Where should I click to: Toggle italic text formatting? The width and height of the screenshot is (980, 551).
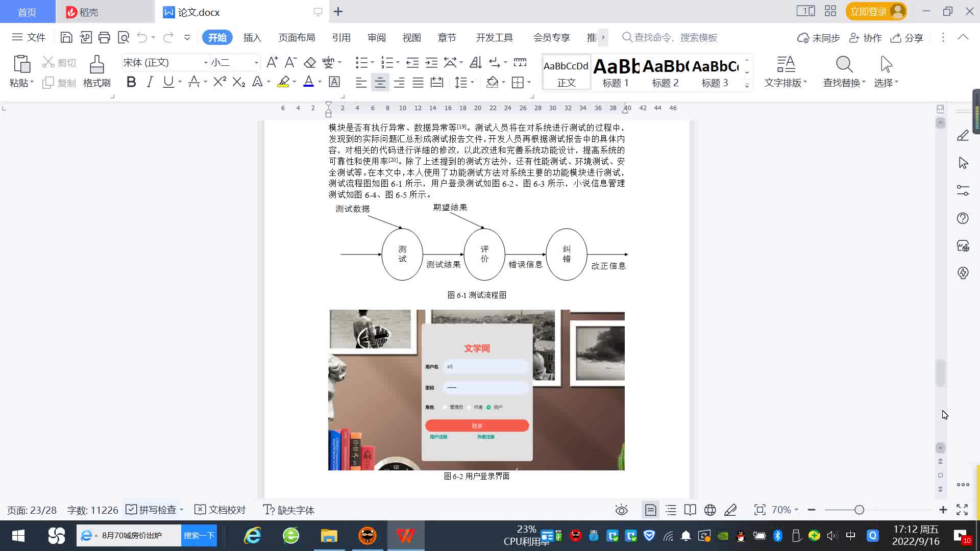[x=150, y=82]
